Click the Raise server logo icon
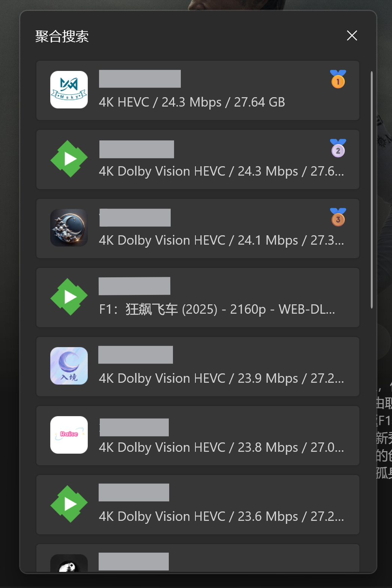This screenshot has height=588, width=392. [x=69, y=435]
